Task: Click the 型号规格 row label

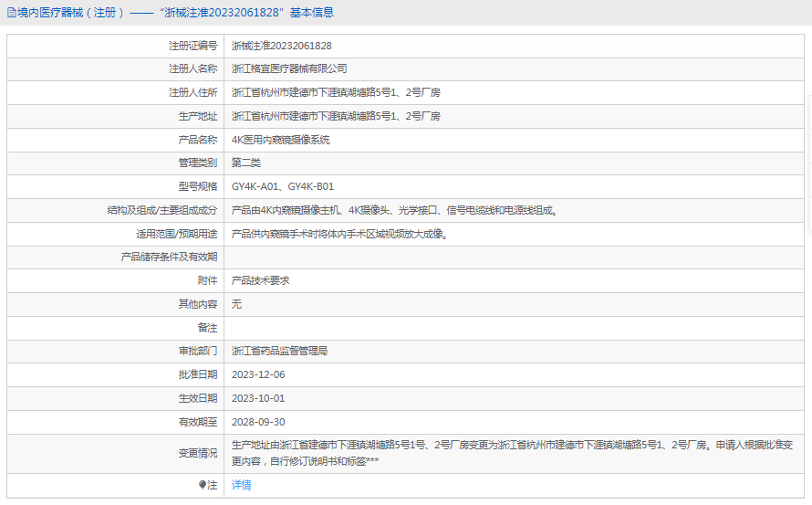Action: click(198, 186)
